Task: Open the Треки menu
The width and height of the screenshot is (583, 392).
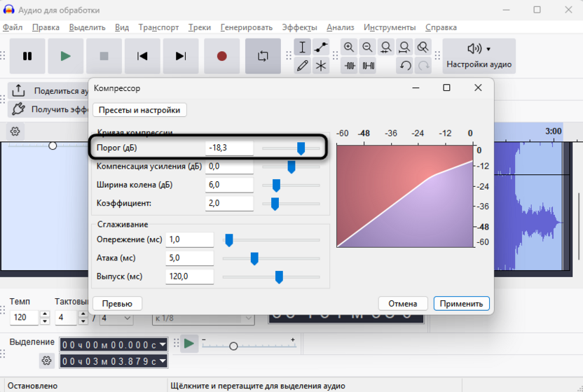Action: point(199,27)
